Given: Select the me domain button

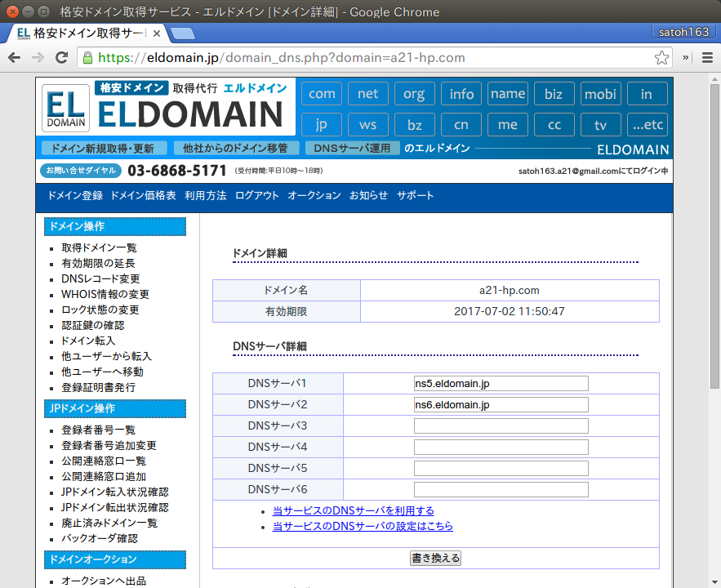Looking at the screenshot, I should pos(508,125).
